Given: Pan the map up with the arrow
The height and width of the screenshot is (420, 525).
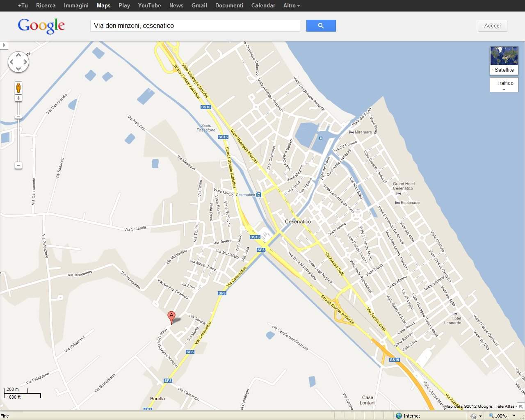Looking at the screenshot, I should point(18,56).
